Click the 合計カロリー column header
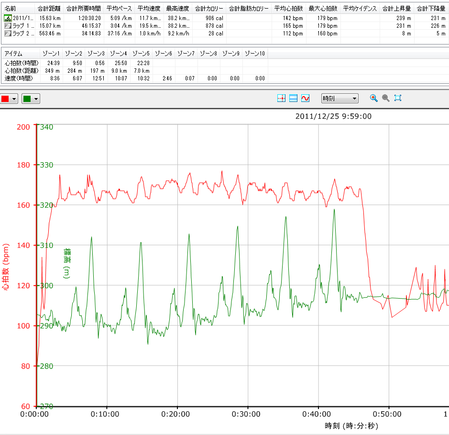The width and height of the screenshot is (449, 435). [209, 8]
